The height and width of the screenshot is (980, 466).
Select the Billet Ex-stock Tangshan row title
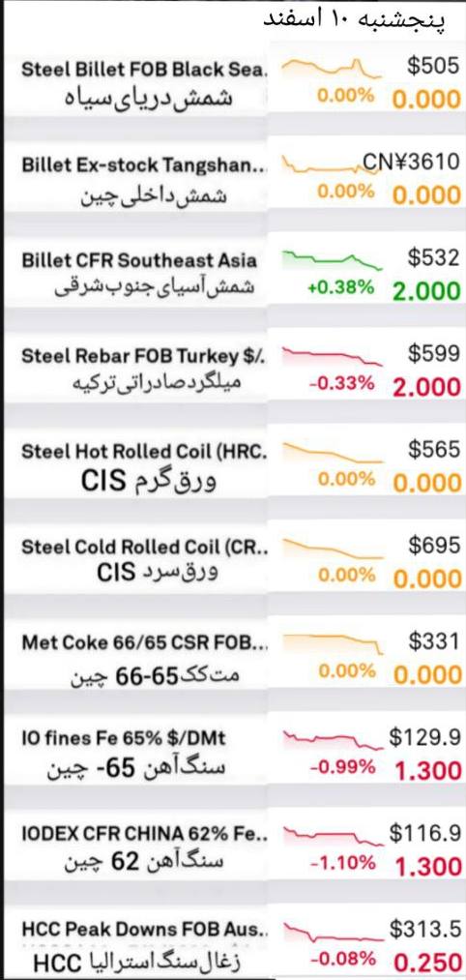coord(144,165)
